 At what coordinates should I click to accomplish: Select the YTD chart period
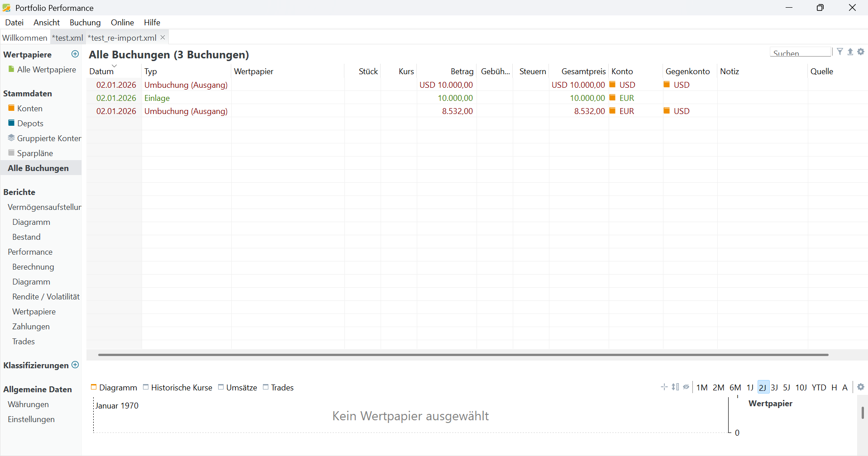(819, 388)
